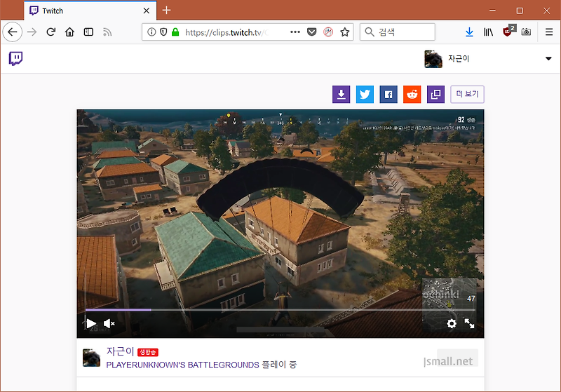The height and width of the screenshot is (392, 561).
Task: Open streamer name 자근이 below video
Action: coord(120,351)
